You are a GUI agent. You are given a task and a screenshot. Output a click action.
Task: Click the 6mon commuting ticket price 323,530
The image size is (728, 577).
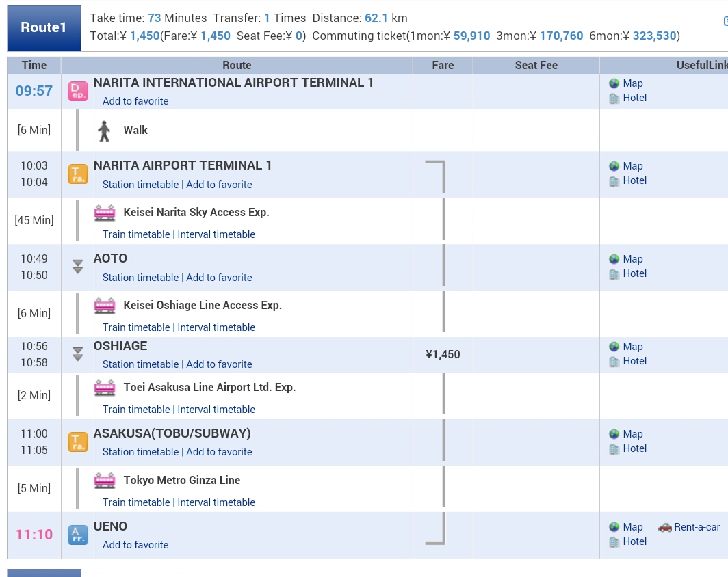655,36
